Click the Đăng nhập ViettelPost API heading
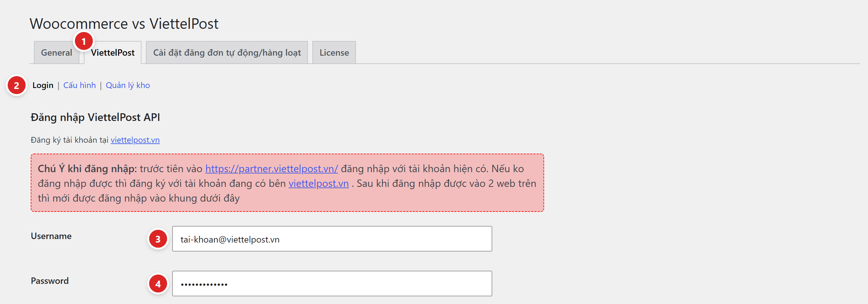 95,117
